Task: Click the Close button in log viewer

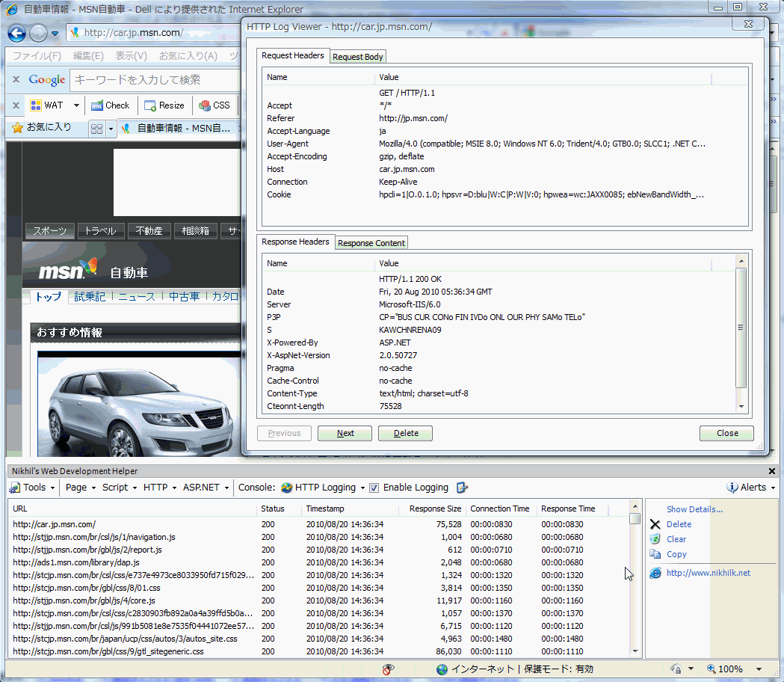Action: pyautogui.click(x=727, y=433)
